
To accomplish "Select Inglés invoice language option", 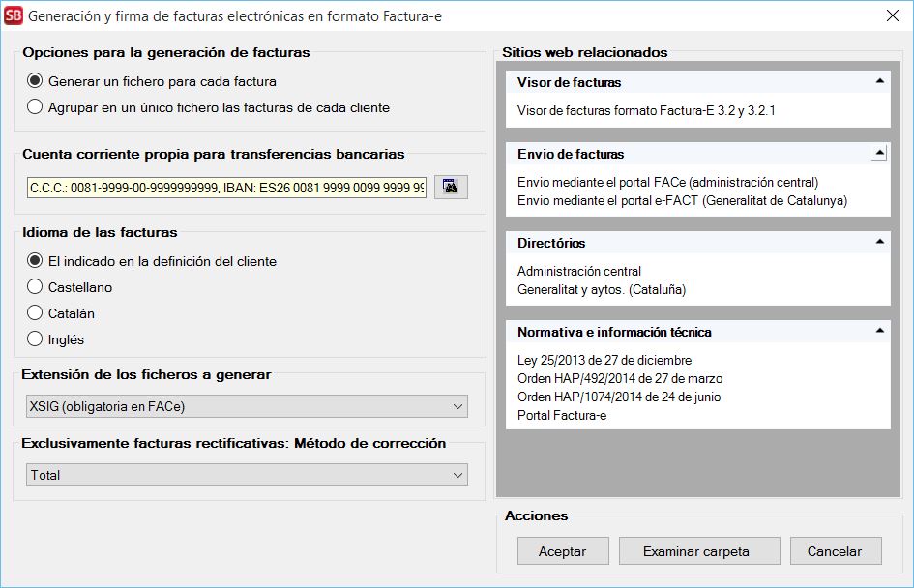I will tap(36, 339).
